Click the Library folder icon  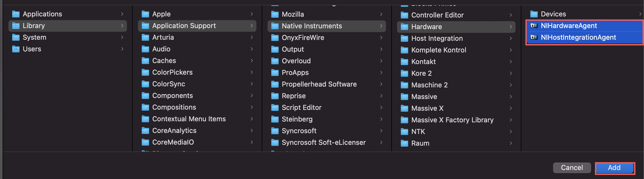pos(16,26)
